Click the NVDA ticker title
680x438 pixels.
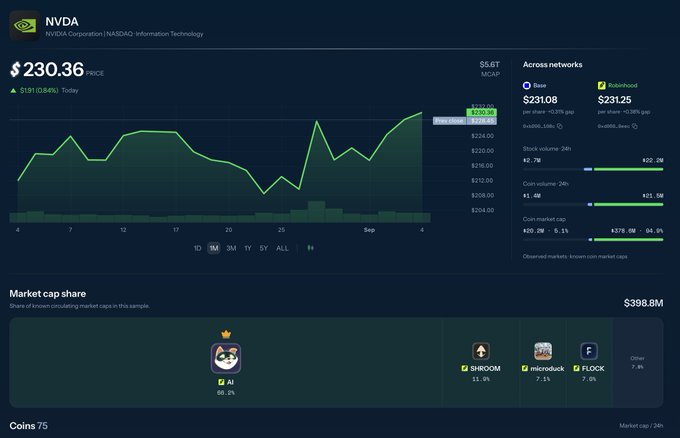tap(62, 22)
